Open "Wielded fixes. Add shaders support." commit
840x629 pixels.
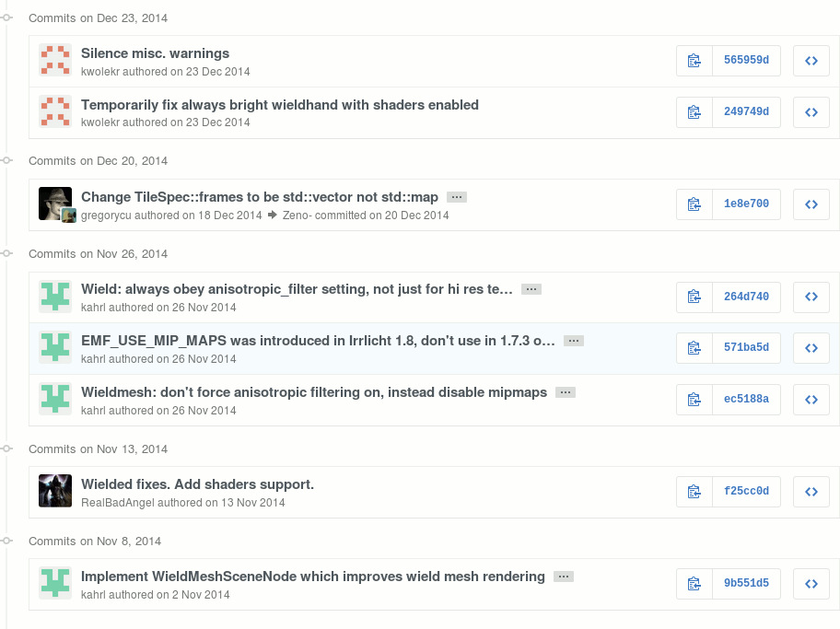[197, 484]
